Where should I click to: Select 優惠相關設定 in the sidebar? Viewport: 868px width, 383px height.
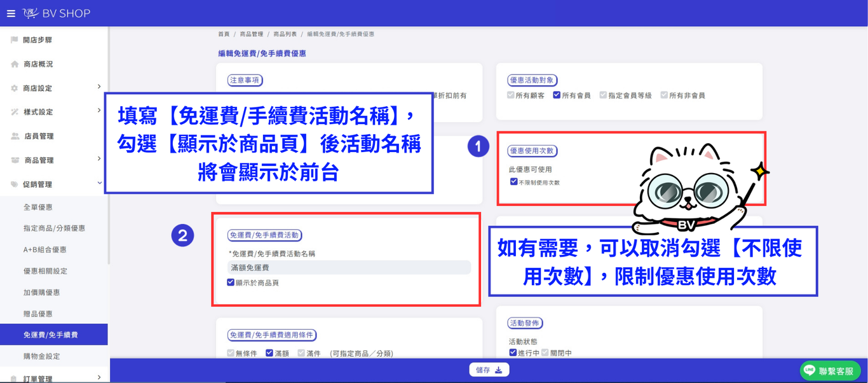click(45, 271)
